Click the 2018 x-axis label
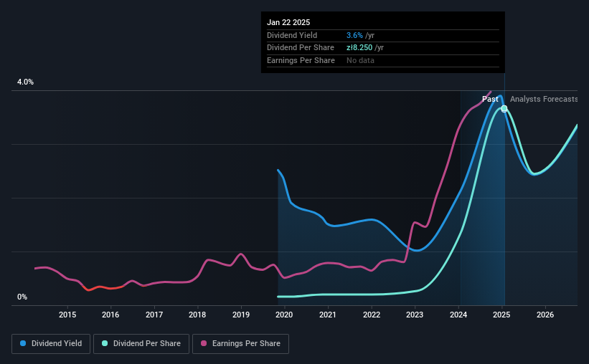This screenshot has width=589, height=364. (197, 315)
